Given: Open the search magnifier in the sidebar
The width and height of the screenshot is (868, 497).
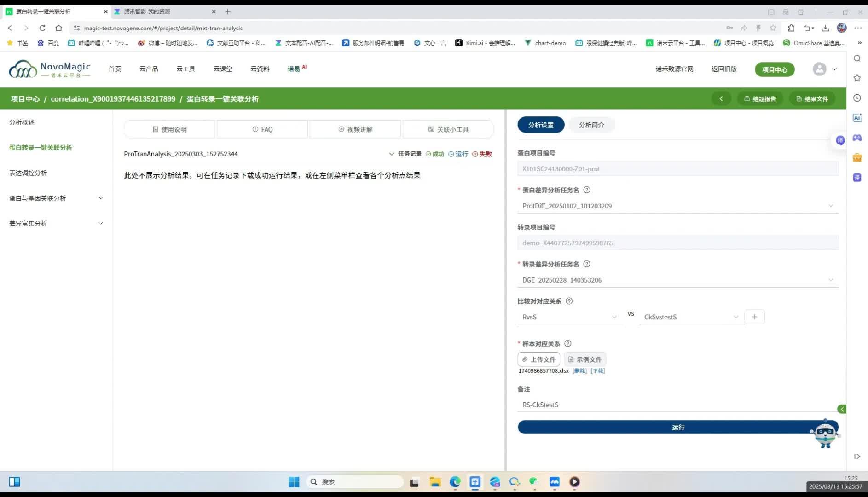Looking at the screenshot, I should pyautogui.click(x=856, y=58).
